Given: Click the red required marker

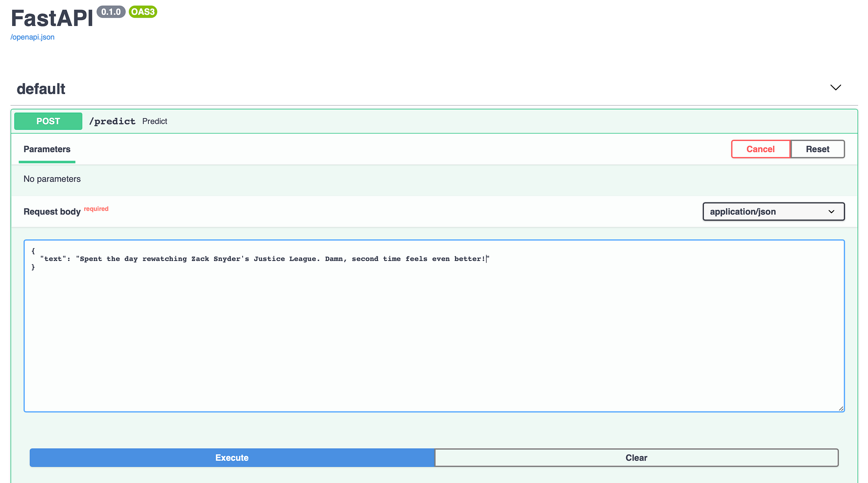Looking at the screenshot, I should 96,209.
